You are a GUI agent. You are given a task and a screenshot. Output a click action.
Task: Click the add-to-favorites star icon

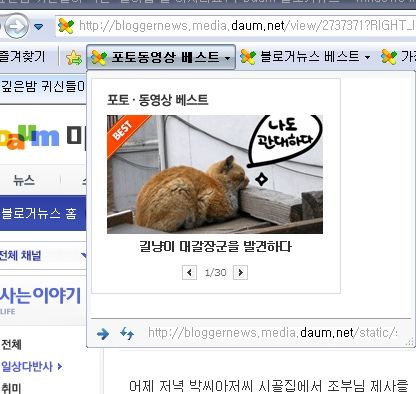(74, 57)
